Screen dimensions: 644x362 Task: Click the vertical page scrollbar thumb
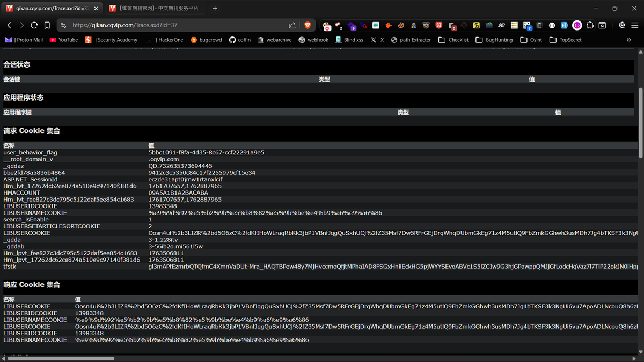641,123
